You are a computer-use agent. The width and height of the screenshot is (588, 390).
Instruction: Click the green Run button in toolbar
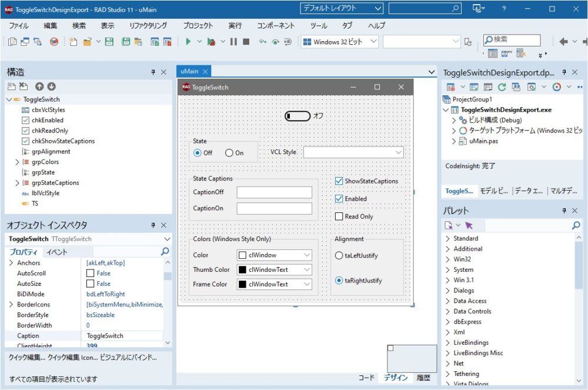(188, 42)
